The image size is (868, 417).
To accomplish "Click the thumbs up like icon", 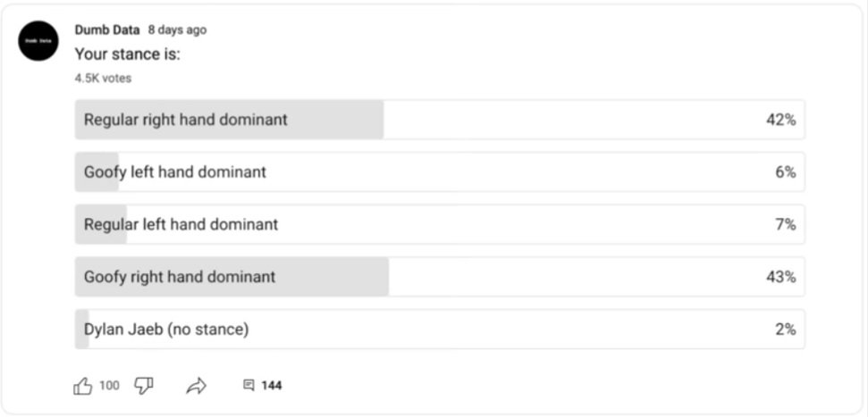I will (83, 386).
